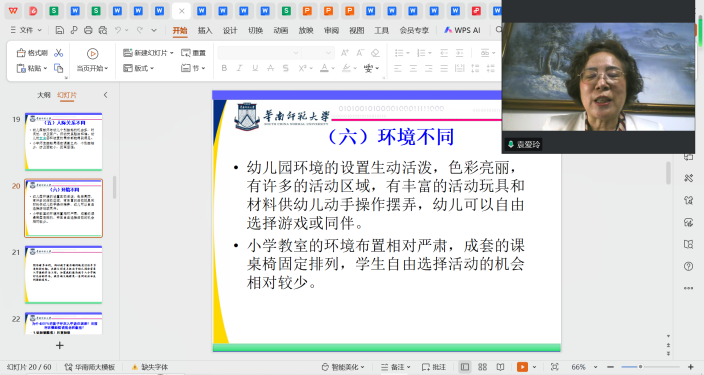Click the orange slideshow play button
The image size is (704, 375).
coord(522,367)
